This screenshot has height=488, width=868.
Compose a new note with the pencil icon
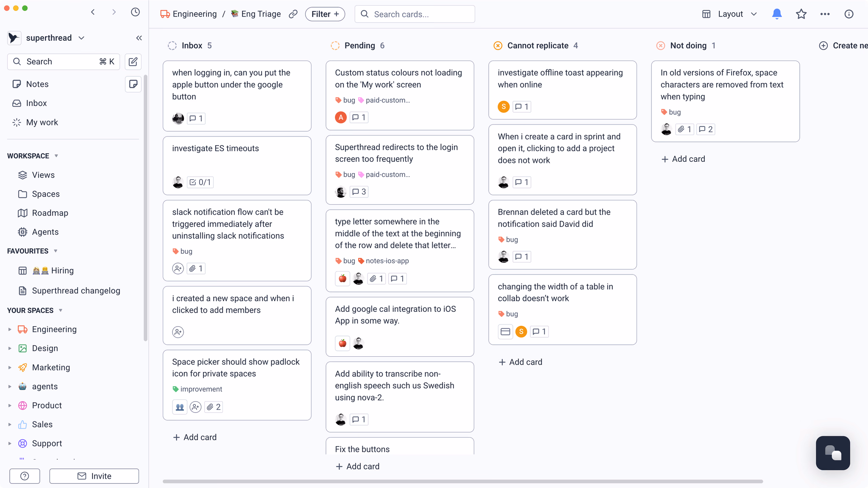pyautogui.click(x=133, y=61)
